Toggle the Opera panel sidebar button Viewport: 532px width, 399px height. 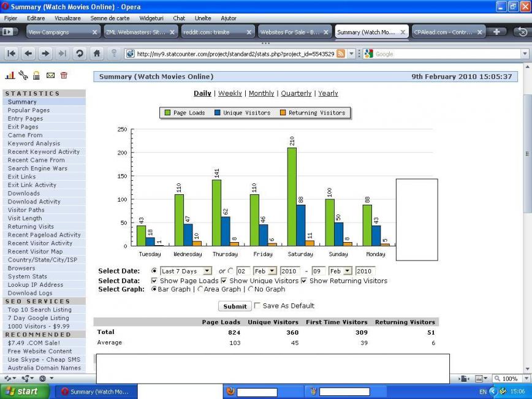[x=8, y=32]
